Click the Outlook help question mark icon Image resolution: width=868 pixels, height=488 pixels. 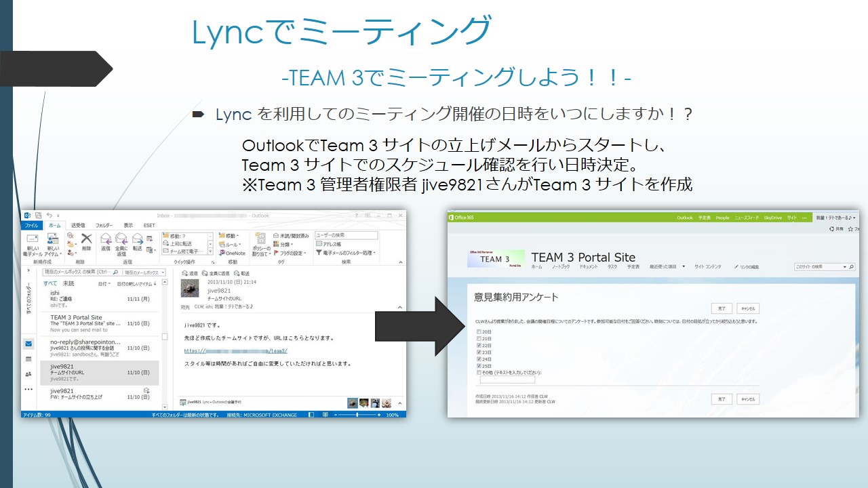[x=357, y=216]
